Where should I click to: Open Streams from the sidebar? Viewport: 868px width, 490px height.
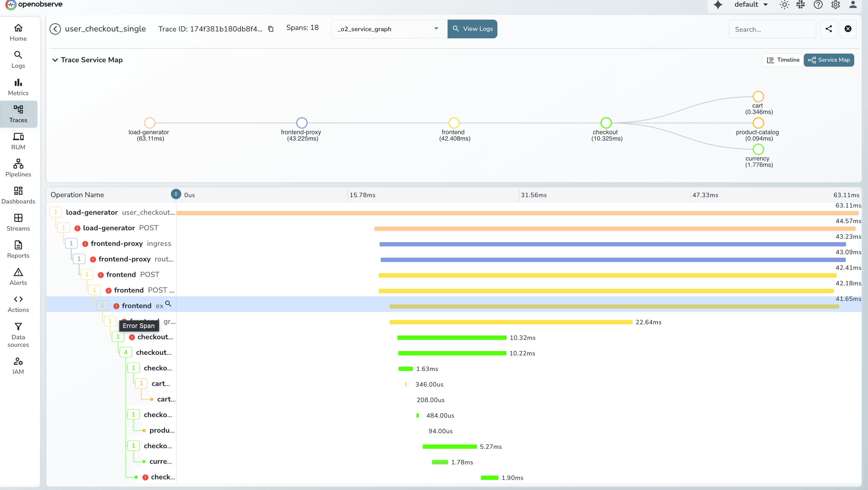click(18, 222)
